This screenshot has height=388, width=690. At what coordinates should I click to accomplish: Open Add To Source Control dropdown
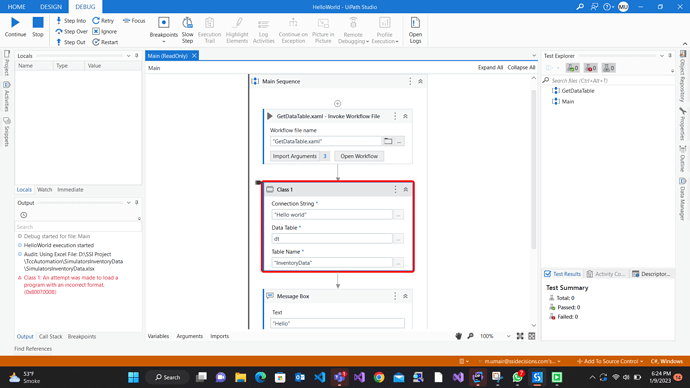pos(610,361)
